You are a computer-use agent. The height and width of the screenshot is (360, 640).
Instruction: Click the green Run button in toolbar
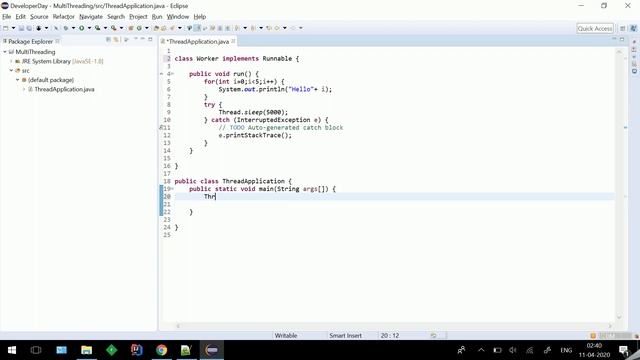coord(82,28)
